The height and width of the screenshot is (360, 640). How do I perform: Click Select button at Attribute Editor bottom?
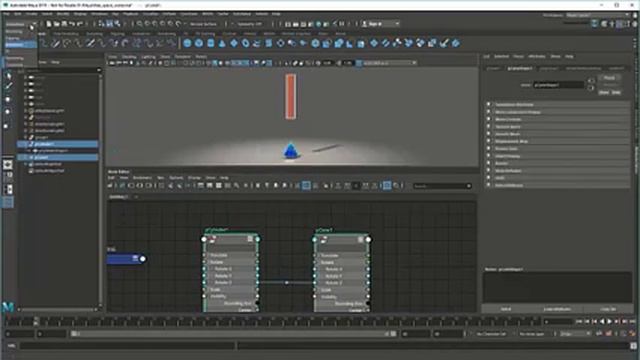[x=506, y=309]
